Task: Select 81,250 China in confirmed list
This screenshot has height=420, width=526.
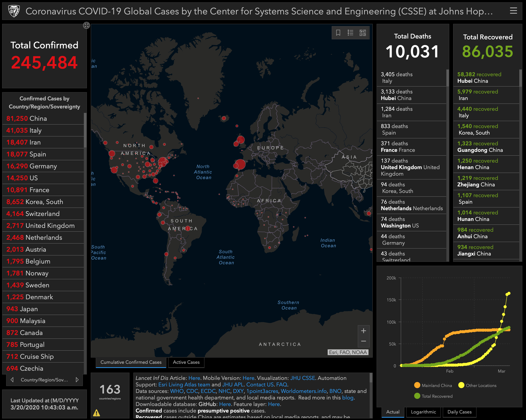Action: pos(43,119)
